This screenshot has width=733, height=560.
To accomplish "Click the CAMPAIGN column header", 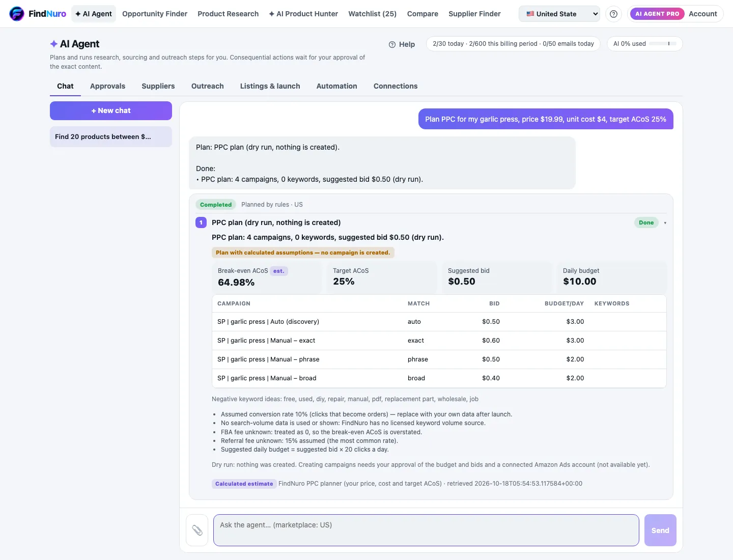I will click(x=234, y=303).
